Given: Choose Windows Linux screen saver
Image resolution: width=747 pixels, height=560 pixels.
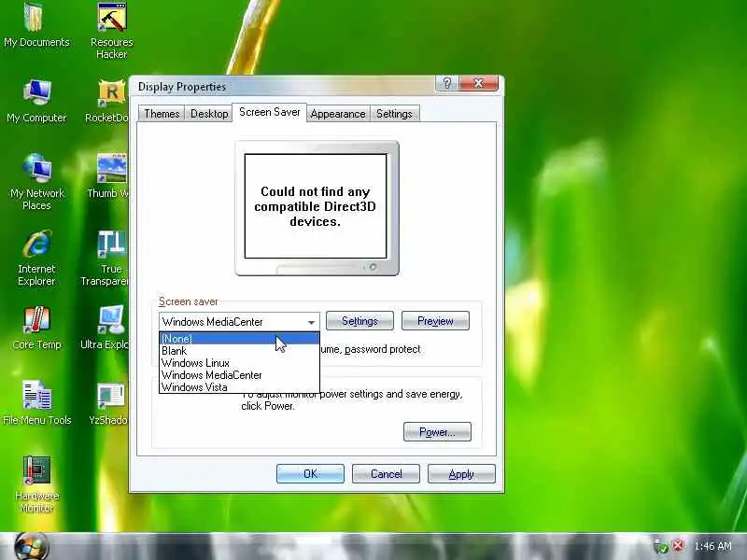Looking at the screenshot, I should pyautogui.click(x=239, y=363).
